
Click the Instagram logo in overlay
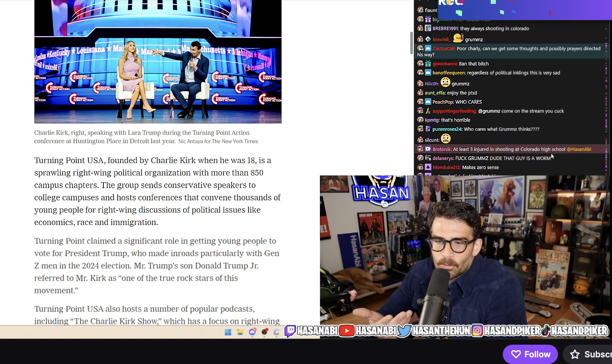(x=477, y=331)
